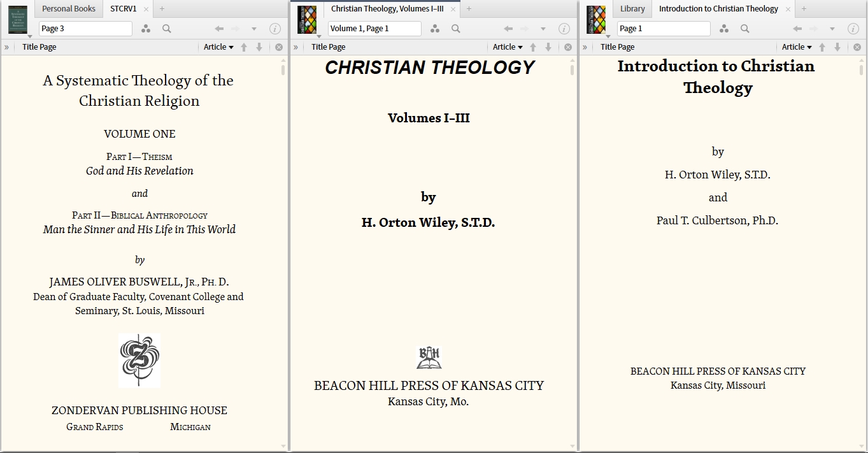Open history dropdown in Introduction to Christian Theology panel
The image size is (868, 453).
pos(832,29)
